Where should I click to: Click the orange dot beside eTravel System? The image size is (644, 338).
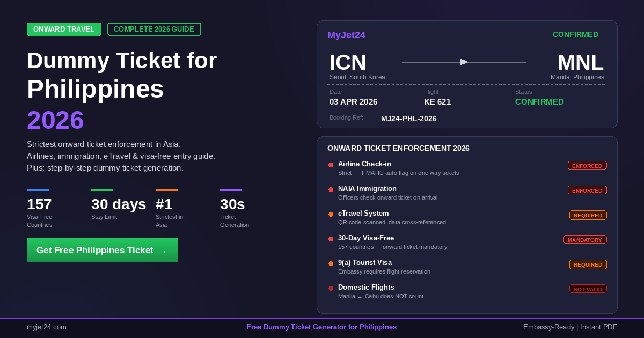click(x=331, y=214)
